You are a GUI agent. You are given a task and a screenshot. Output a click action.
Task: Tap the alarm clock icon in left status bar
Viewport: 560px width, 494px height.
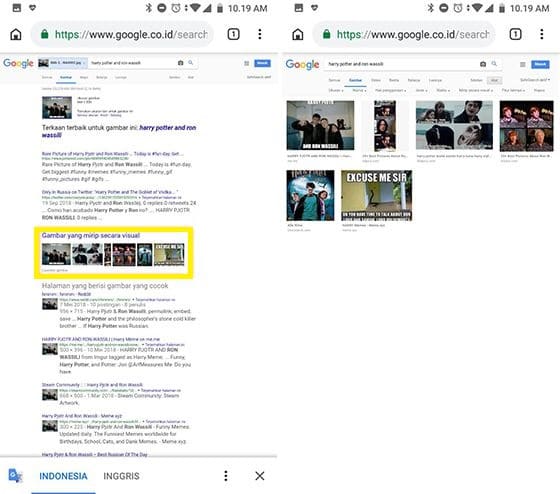coord(176,8)
